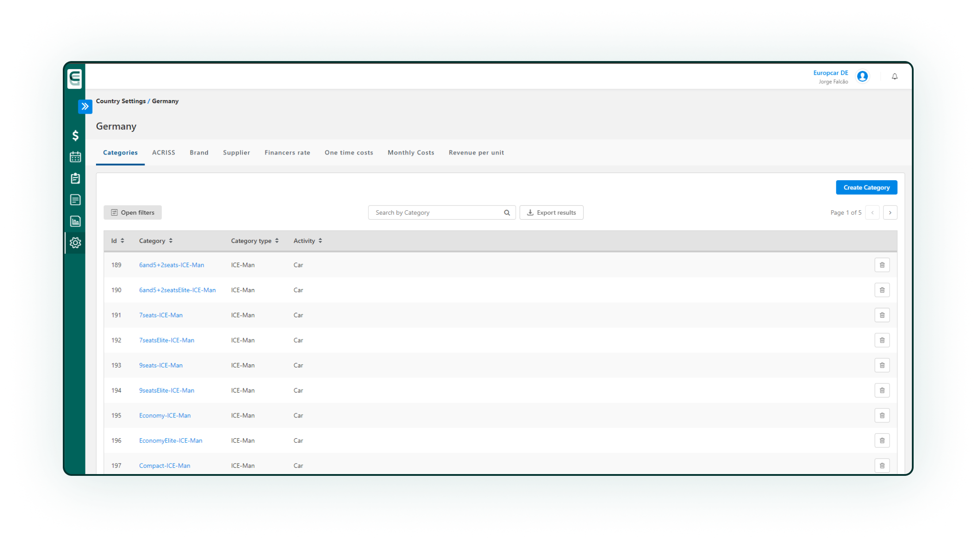Go to next page of results
This screenshot has height=544, width=980.
pyautogui.click(x=890, y=212)
